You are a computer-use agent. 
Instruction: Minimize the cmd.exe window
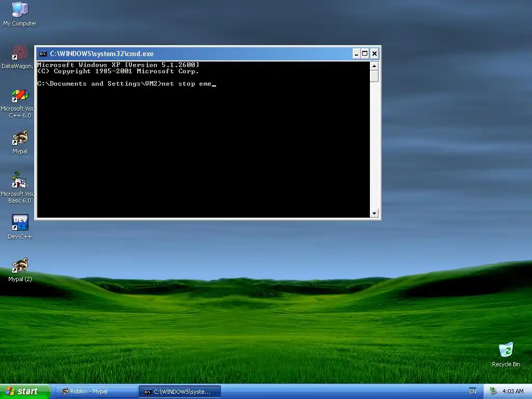tap(356, 54)
